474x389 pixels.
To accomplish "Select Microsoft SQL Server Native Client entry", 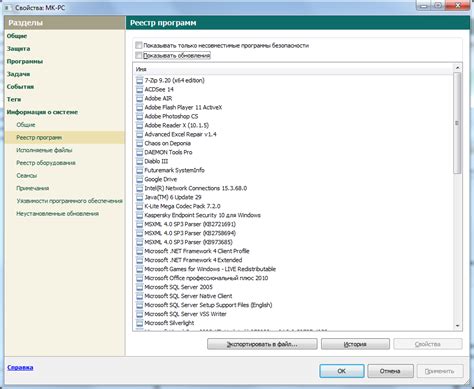I will [188, 296].
